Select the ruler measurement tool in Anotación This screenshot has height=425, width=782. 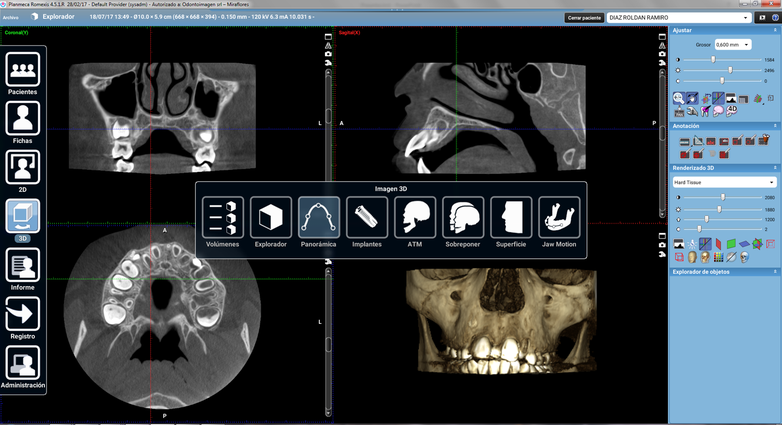[x=685, y=142]
